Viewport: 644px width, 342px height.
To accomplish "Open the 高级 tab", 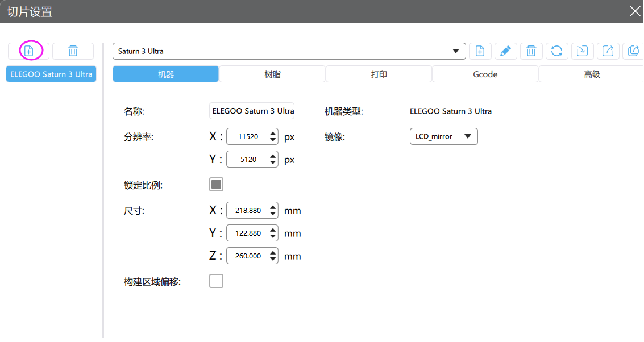I will coord(592,74).
